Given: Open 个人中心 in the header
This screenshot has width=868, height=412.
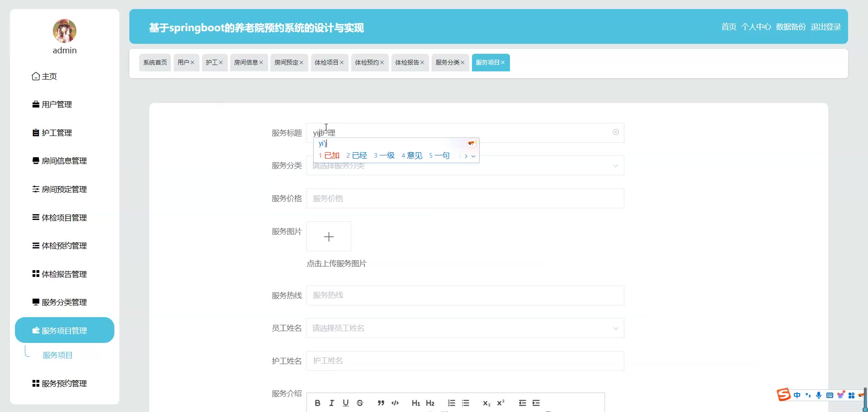Looking at the screenshot, I should point(756,27).
